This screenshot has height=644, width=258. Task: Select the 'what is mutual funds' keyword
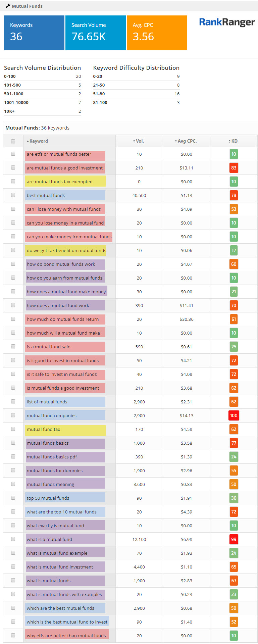(x=49, y=581)
